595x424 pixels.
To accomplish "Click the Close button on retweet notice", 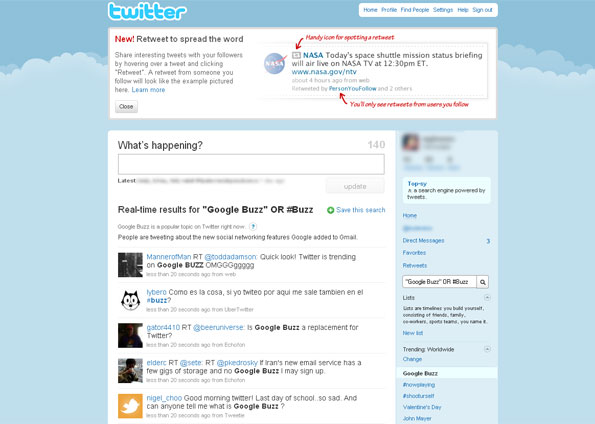I will click(126, 107).
